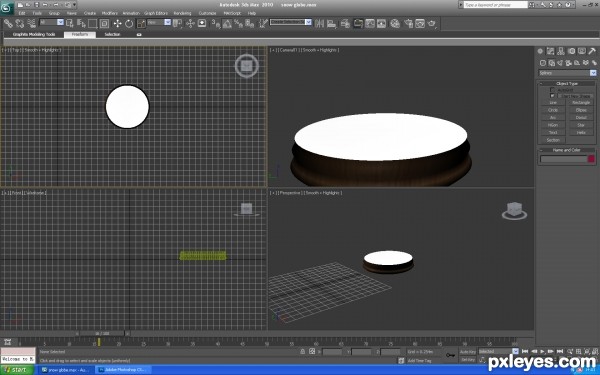
Task: Switch to the Modify command panel
Action: pyautogui.click(x=550, y=51)
